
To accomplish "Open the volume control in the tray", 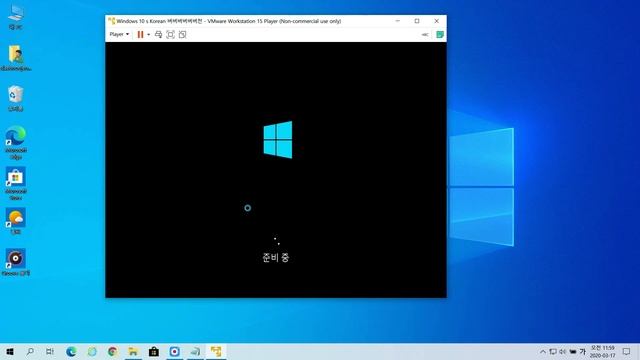I will click(562, 351).
